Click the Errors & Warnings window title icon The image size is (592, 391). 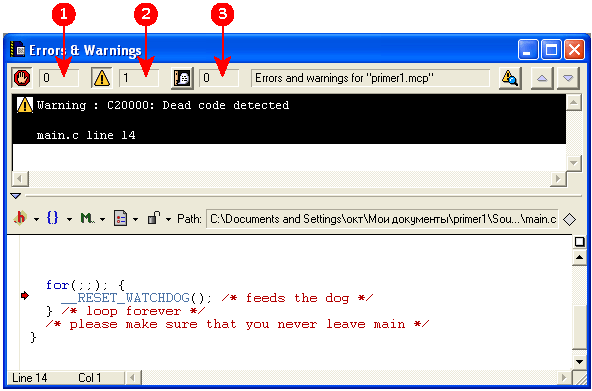coord(17,49)
